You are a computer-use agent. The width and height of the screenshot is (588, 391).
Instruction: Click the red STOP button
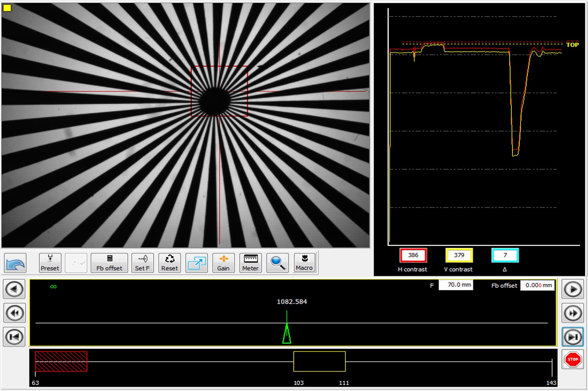[x=573, y=360]
